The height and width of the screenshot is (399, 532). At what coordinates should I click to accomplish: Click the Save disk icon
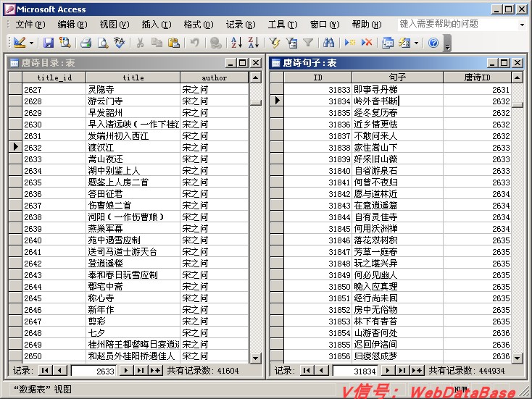[49, 43]
